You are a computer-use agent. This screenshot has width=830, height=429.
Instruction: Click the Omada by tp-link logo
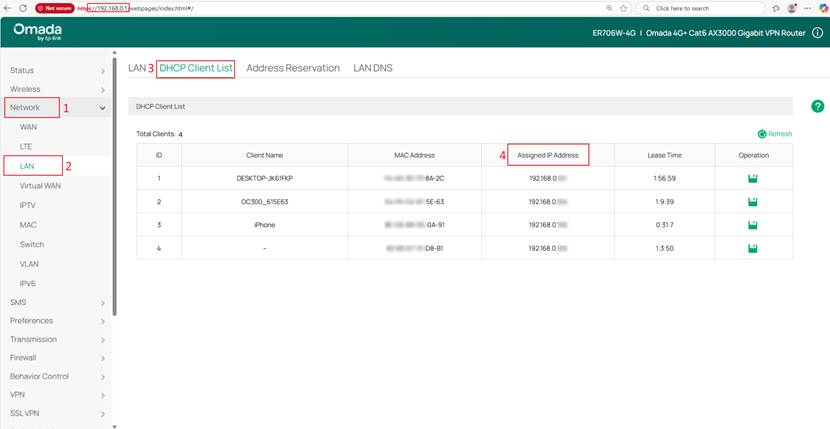pos(38,33)
